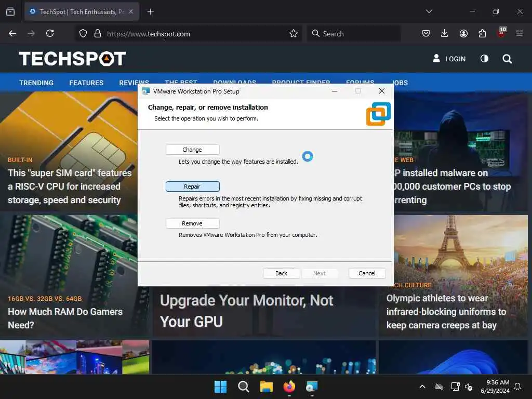The height and width of the screenshot is (399, 532).
Task: Click the red extension icon with badge 10
Action: [x=501, y=33]
